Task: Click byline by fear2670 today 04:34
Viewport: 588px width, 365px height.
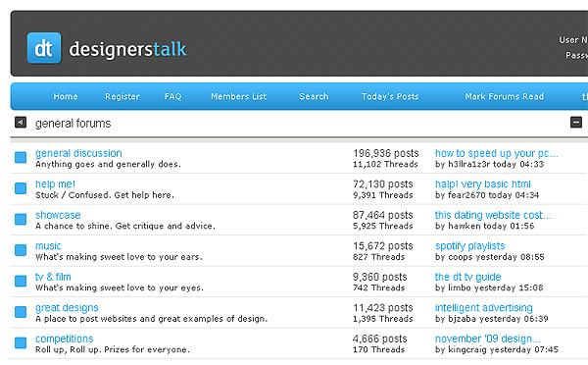Action: tap(487, 195)
